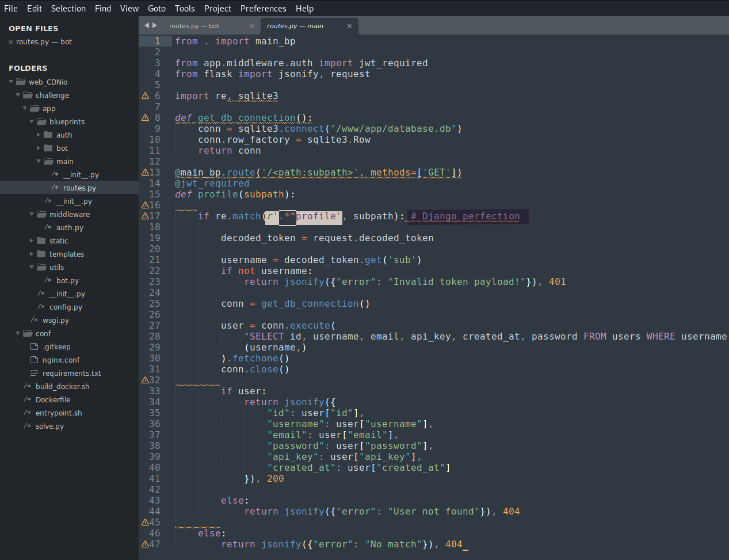The image size is (729, 560).
Task: Switch to routes.py — bot tab
Action: coord(194,26)
